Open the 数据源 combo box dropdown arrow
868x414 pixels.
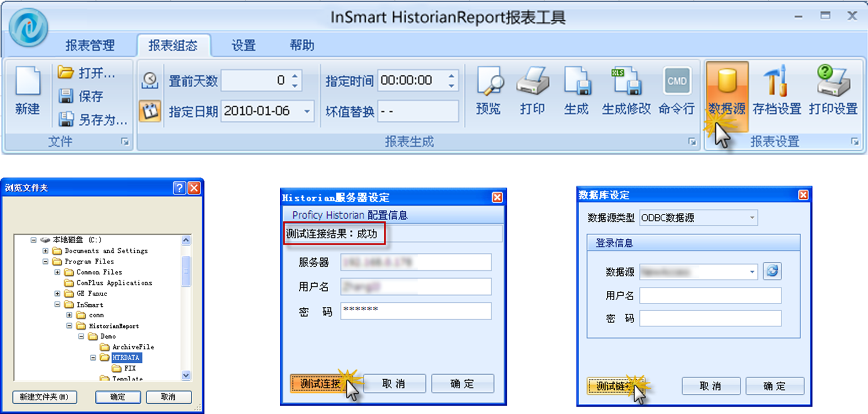(x=752, y=272)
